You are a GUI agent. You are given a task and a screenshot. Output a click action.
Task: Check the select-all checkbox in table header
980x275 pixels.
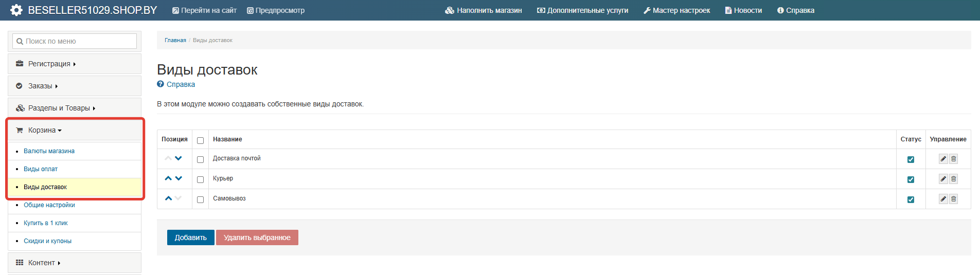(200, 140)
